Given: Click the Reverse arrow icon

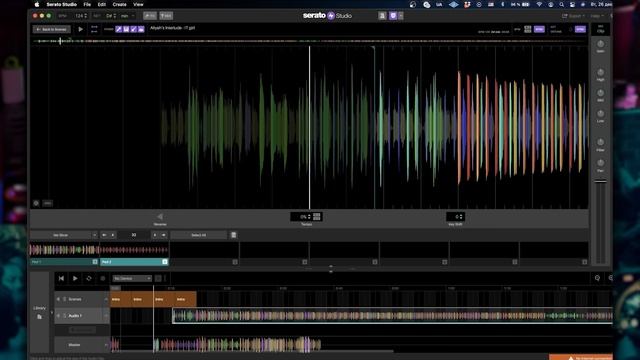Looking at the screenshot, I should (x=160, y=217).
